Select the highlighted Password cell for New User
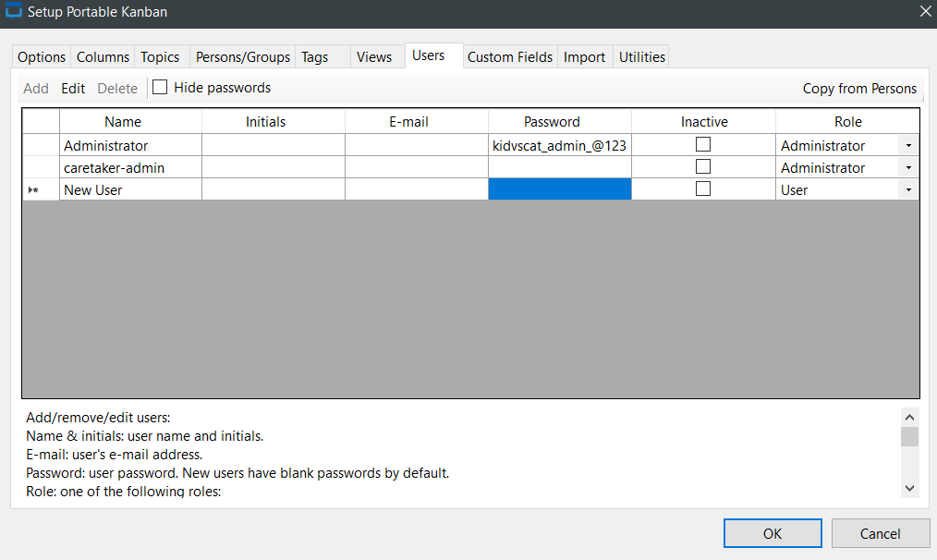The width and height of the screenshot is (937, 560). coord(560,189)
